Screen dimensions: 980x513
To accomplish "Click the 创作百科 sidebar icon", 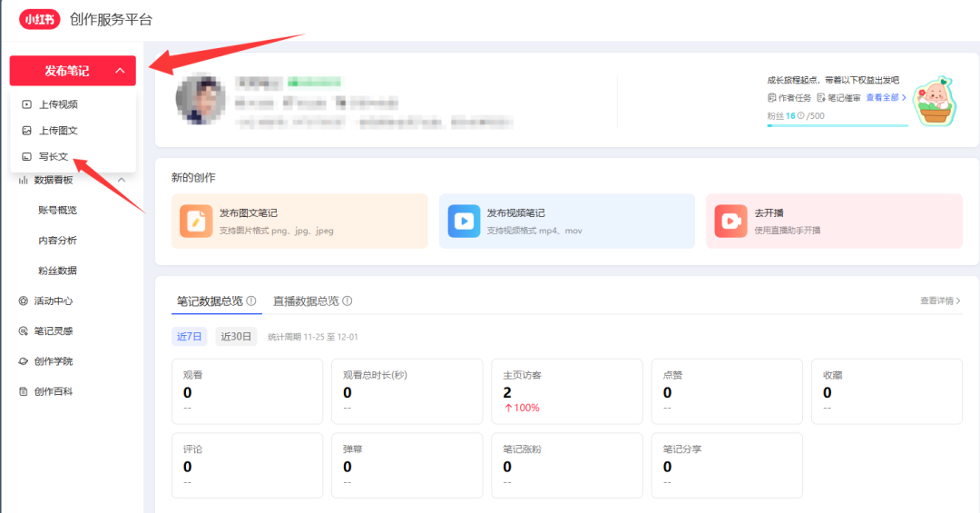I will tap(24, 391).
